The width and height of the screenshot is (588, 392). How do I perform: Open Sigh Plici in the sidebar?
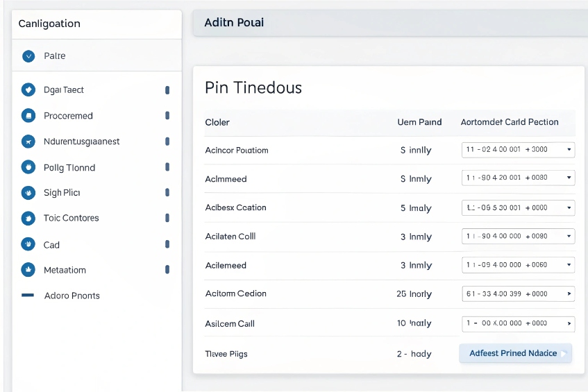click(62, 193)
